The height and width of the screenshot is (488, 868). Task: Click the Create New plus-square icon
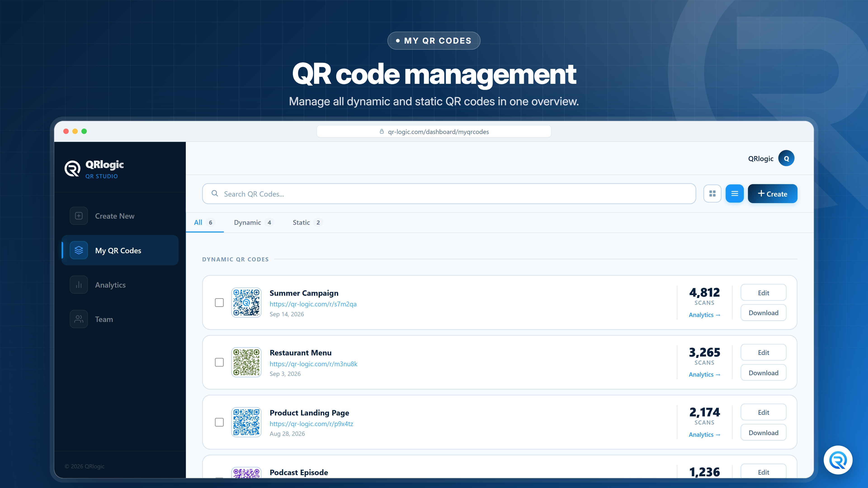[x=78, y=216]
